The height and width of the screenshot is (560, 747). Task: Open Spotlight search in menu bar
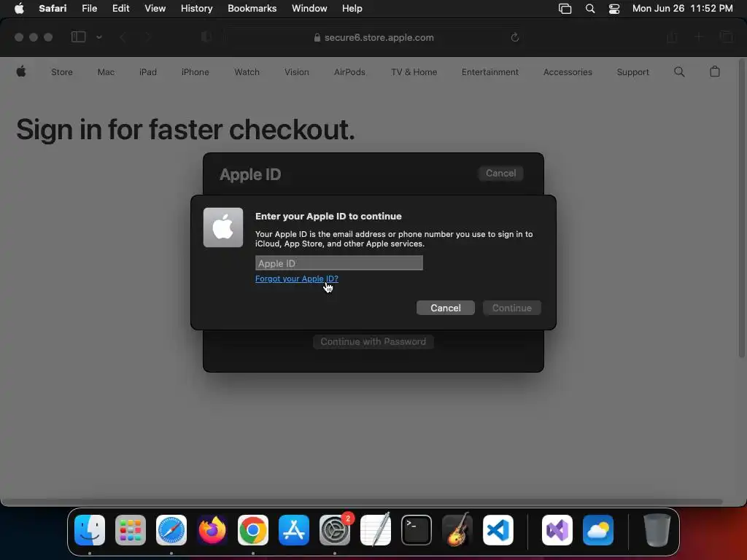(589, 9)
